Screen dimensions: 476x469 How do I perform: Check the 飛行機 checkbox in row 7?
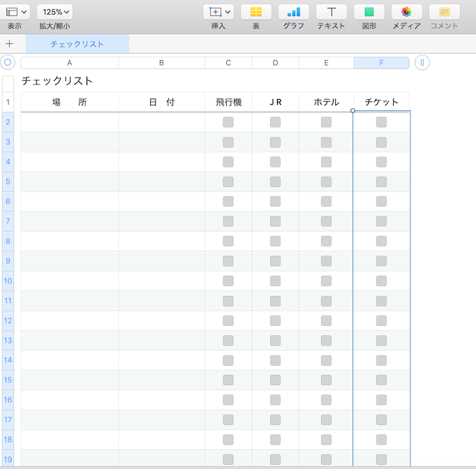(228, 221)
